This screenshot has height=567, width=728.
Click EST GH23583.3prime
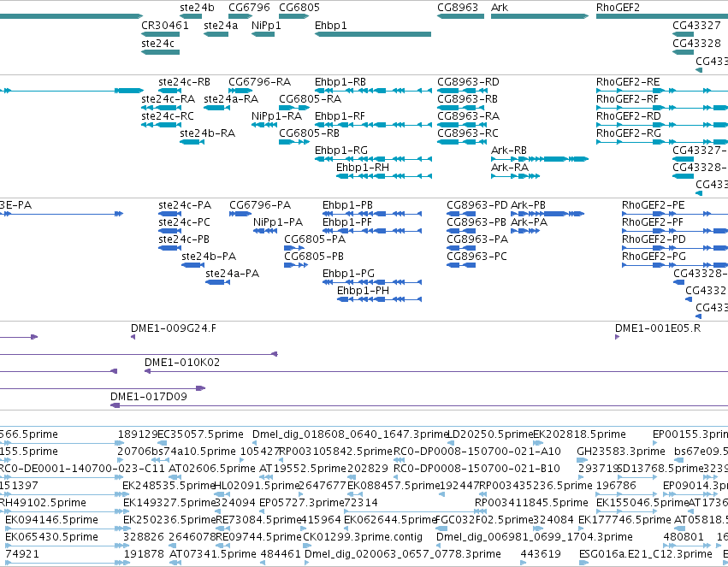click(583, 460)
